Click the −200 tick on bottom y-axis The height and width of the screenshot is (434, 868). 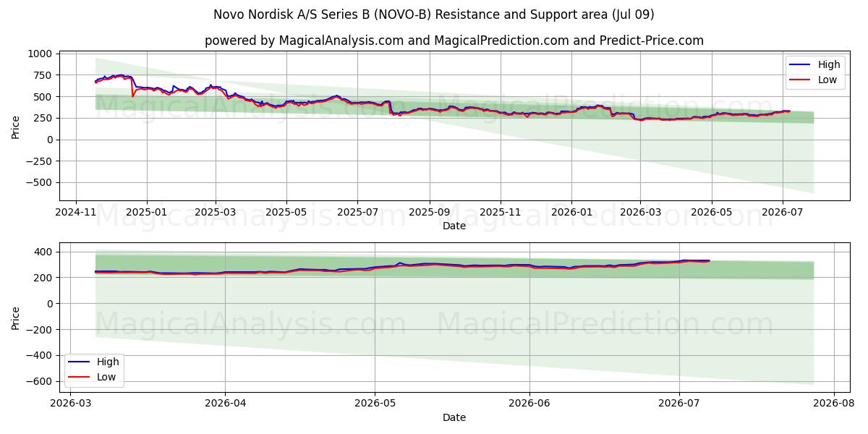click(x=39, y=330)
